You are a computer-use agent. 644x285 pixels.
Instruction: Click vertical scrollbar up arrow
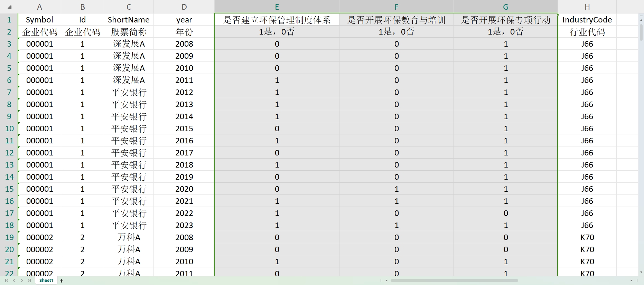point(641,20)
